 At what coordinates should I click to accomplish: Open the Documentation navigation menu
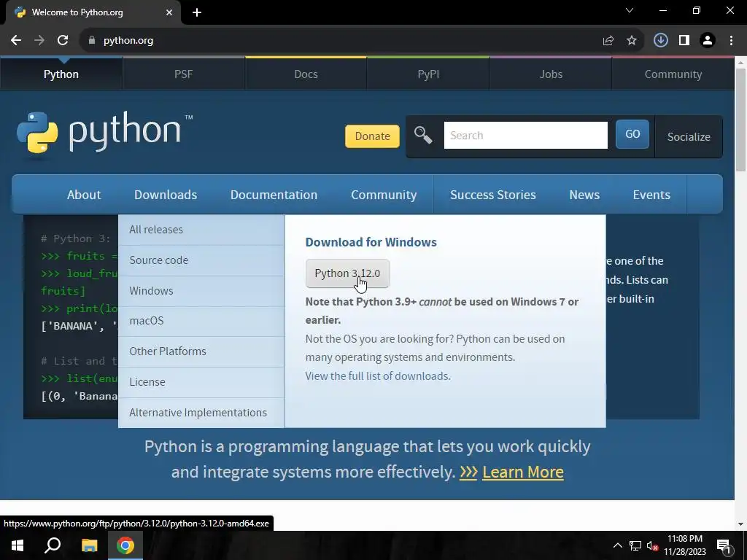click(x=274, y=195)
